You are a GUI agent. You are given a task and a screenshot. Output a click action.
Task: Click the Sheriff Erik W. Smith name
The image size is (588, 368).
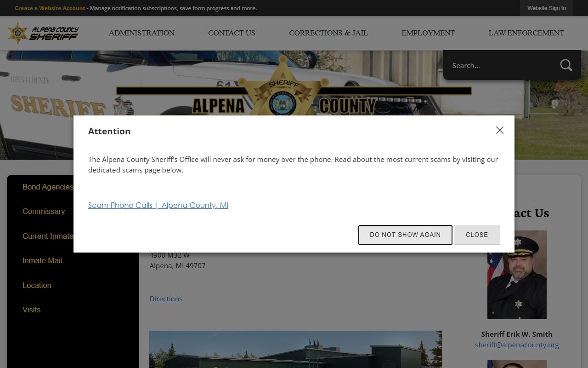(517, 334)
